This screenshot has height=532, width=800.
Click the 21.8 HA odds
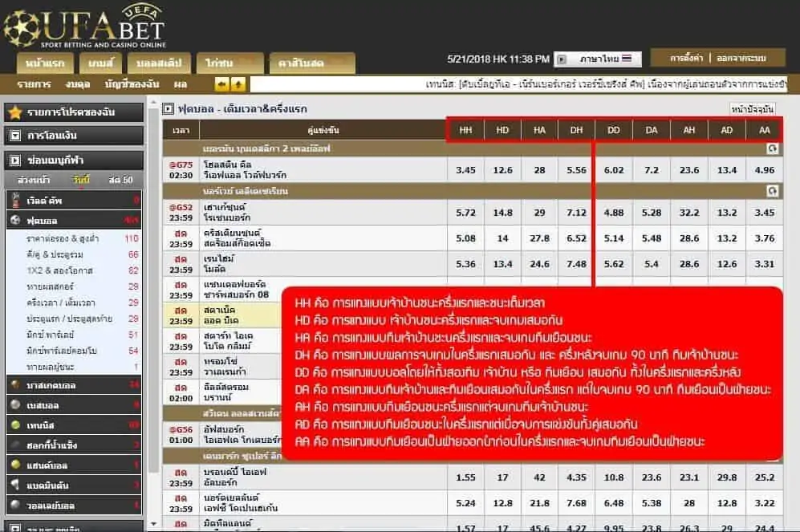pos(539,503)
